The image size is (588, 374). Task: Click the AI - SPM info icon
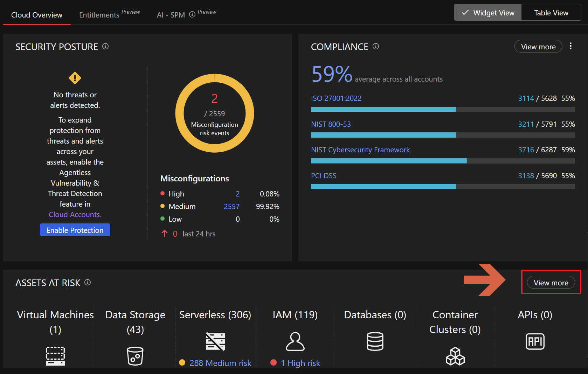pos(192,14)
